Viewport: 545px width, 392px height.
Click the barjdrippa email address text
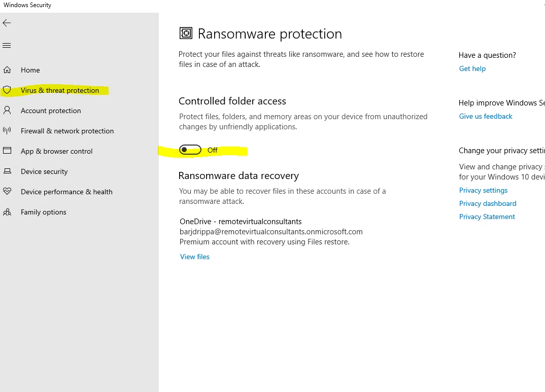pyautogui.click(x=271, y=232)
